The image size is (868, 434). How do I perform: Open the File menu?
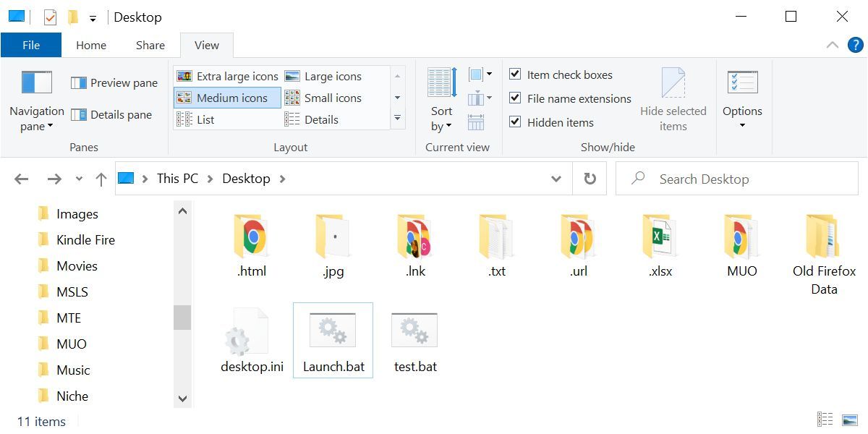coord(31,44)
